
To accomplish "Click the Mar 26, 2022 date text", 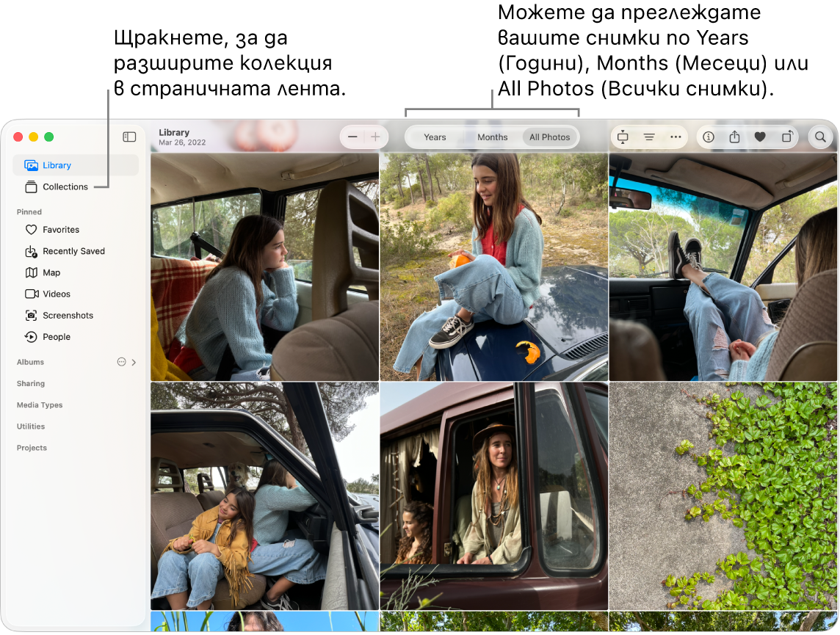I will (182, 142).
